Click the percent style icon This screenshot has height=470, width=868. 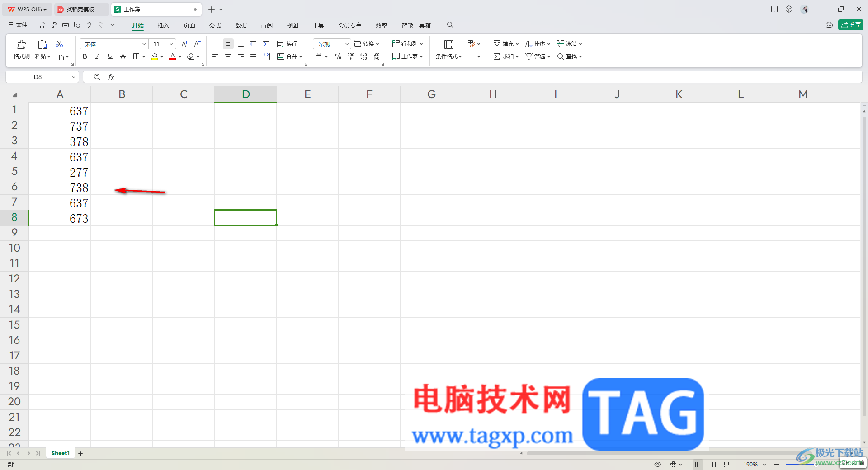pyautogui.click(x=338, y=56)
